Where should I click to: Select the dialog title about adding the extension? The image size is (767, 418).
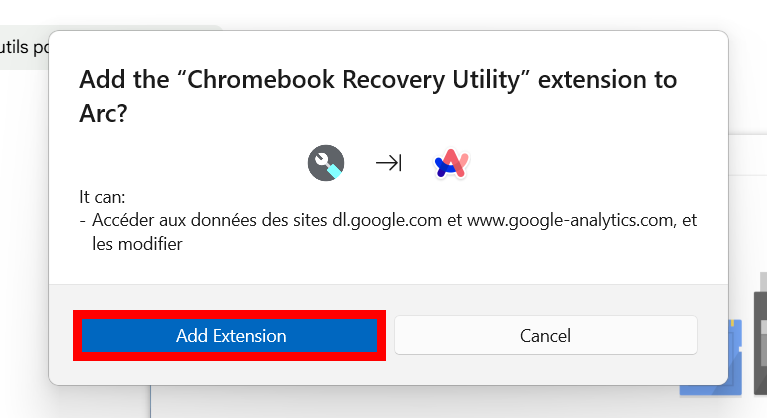point(378,96)
